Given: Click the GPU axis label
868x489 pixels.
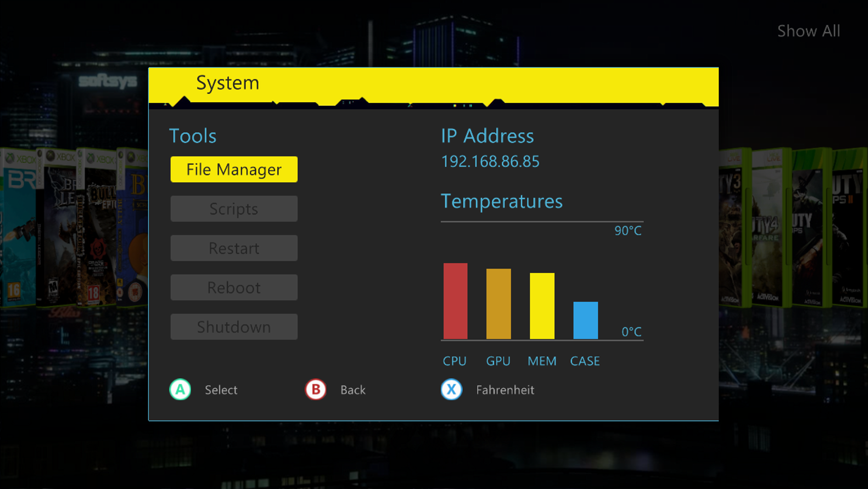Looking at the screenshot, I should [498, 361].
